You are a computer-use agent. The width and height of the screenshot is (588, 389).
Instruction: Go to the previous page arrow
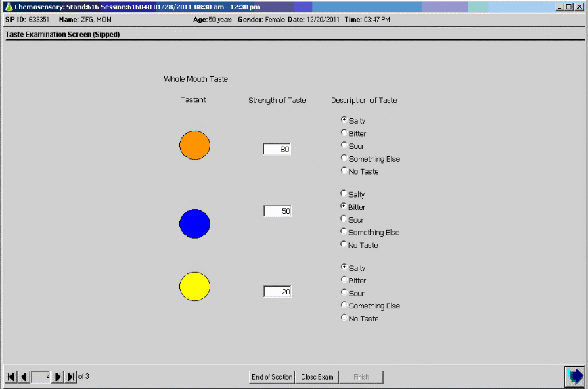pyautogui.click(x=24, y=377)
